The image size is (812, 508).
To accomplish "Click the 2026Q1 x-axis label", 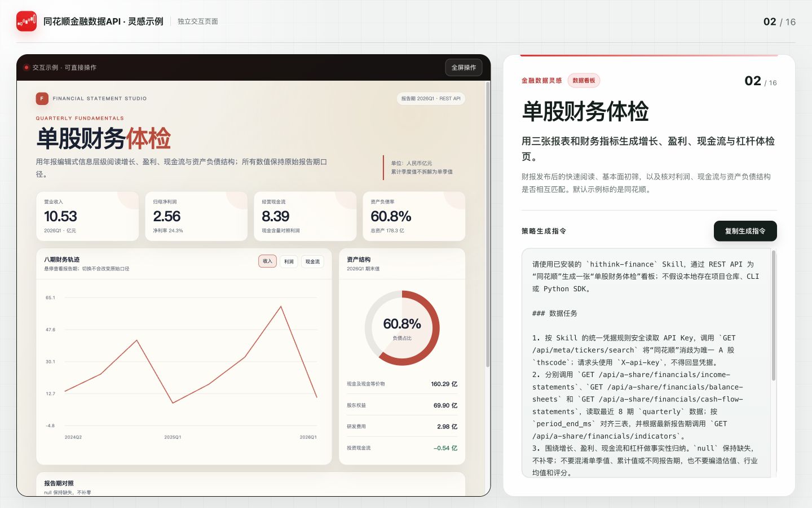I will (308, 437).
